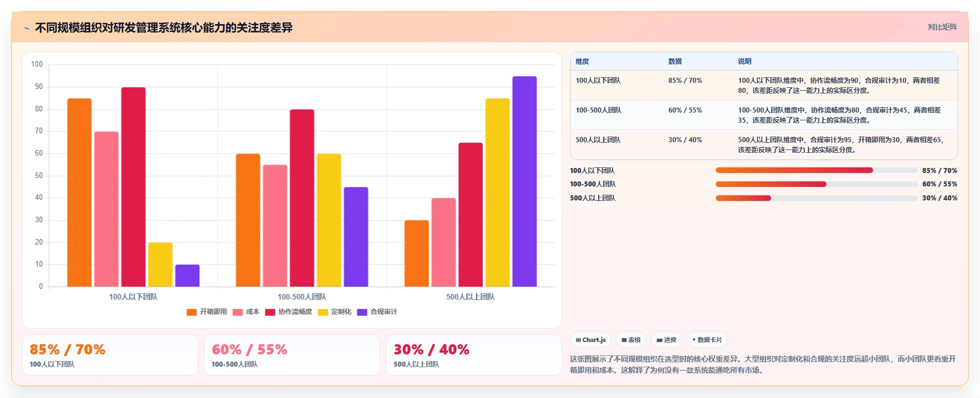Click the purple 合规审计 bar for 100-500人团队
Screen dimensions: 980x398
pyautogui.click(x=356, y=237)
